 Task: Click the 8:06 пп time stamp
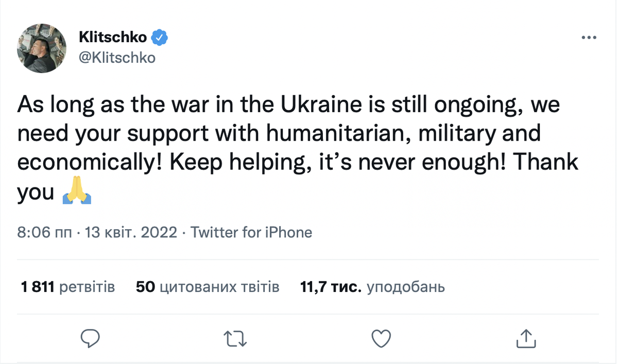[x=45, y=232]
